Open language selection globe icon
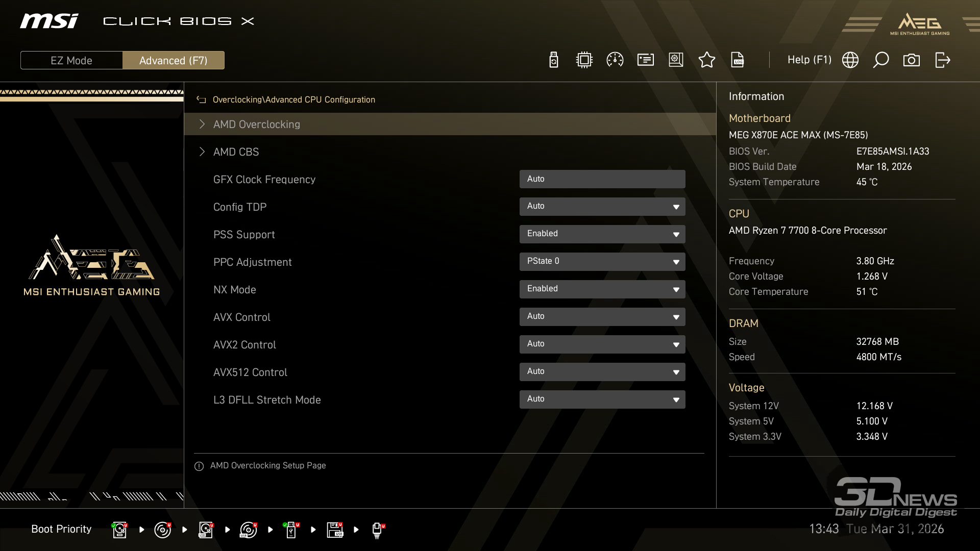980x551 pixels. (850, 60)
